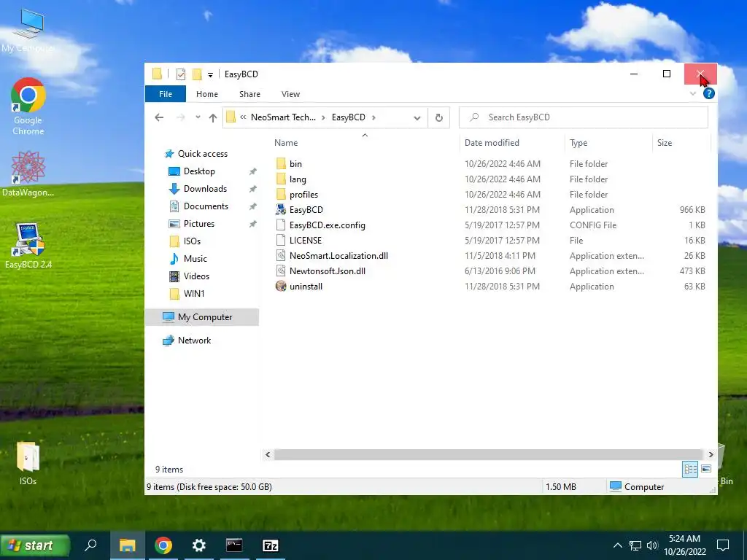Select EasyBCD.exe.config file
Image resolution: width=747 pixels, height=560 pixels.
coord(328,225)
